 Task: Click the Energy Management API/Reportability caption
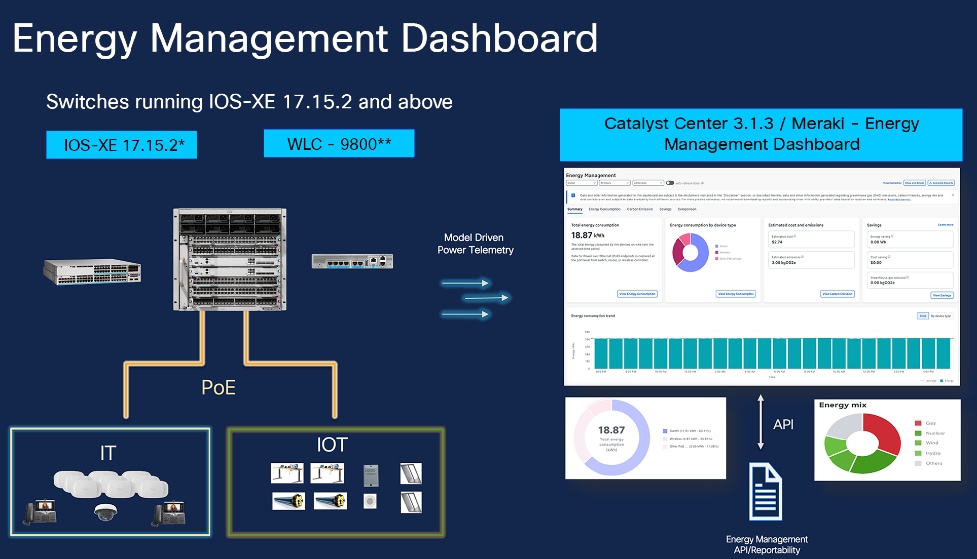pyautogui.click(x=766, y=544)
